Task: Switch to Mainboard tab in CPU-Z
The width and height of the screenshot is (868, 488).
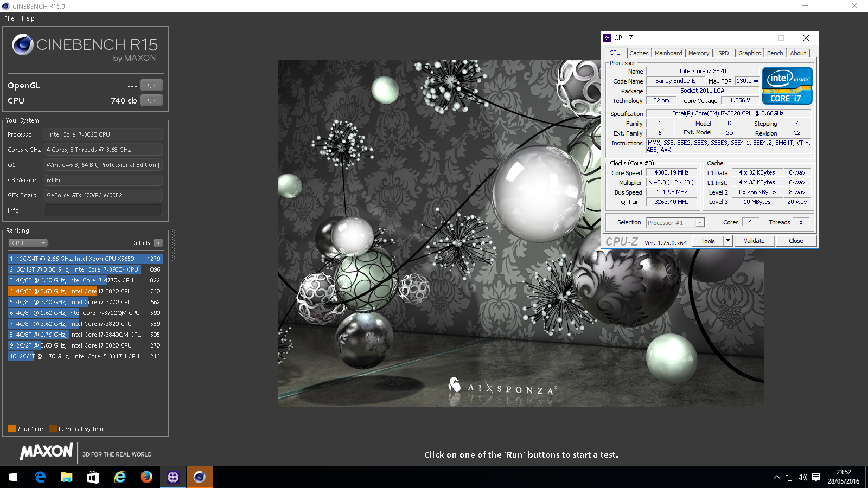Action: point(668,53)
